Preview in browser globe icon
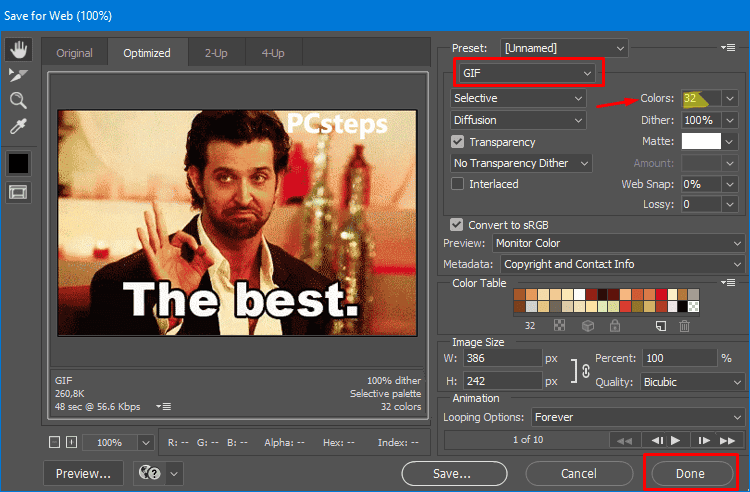Screen dimensions: 750x492 point(149,473)
